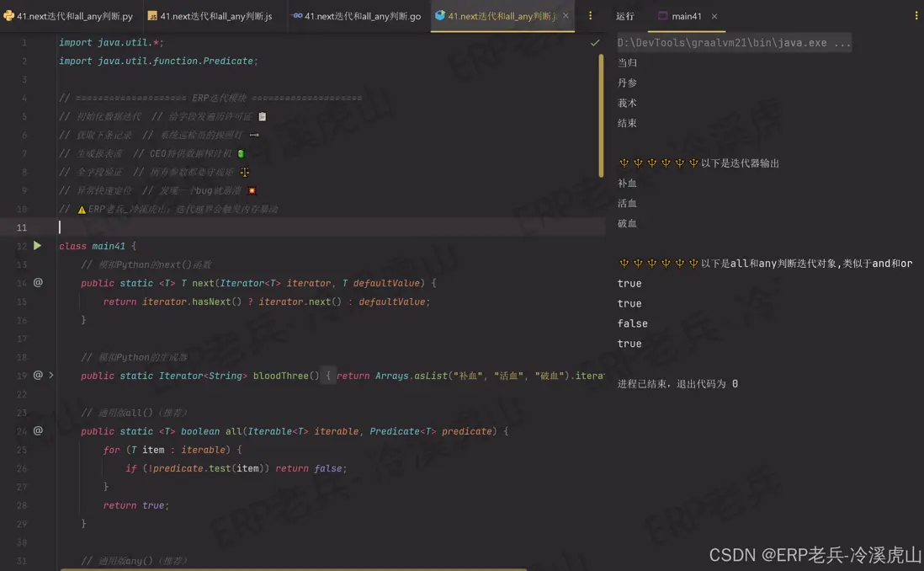Click the gutter @ icon beside next method
The image size is (924, 571).
click(x=38, y=282)
